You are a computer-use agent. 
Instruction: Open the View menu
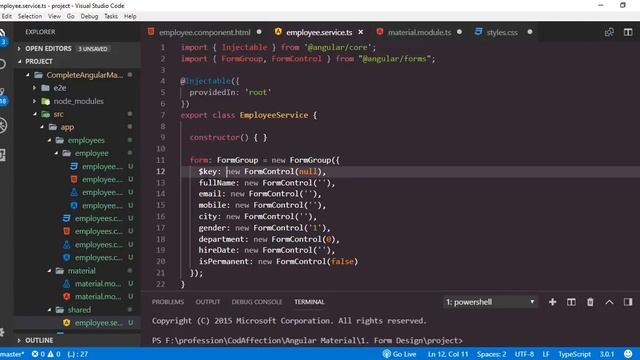pyautogui.click(x=54, y=16)
